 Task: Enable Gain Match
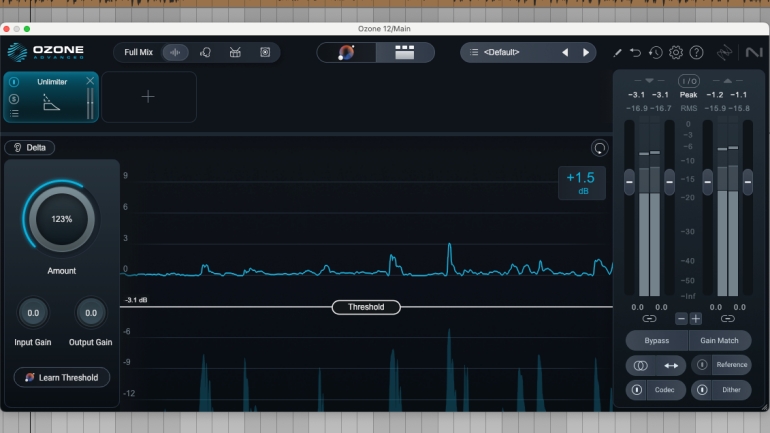[x=719, y=340]
